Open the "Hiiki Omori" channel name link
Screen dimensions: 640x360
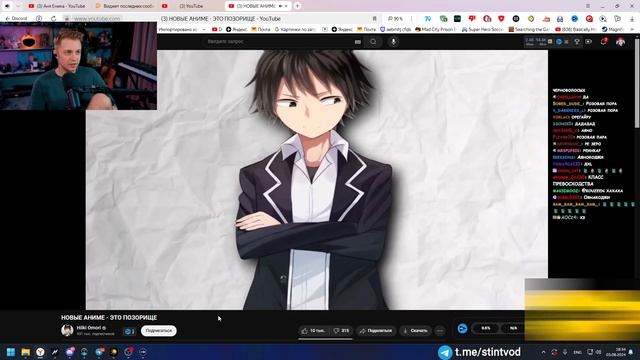click(90, 328)
